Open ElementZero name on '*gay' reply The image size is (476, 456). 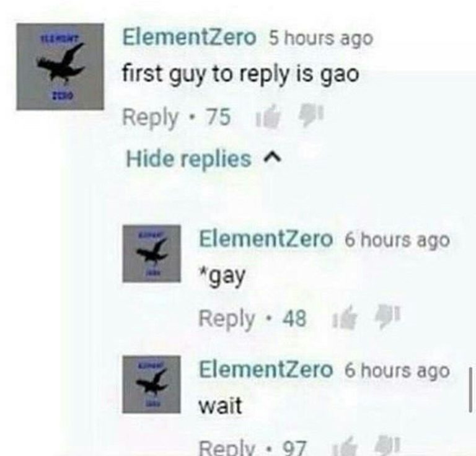tap(266, 239)
